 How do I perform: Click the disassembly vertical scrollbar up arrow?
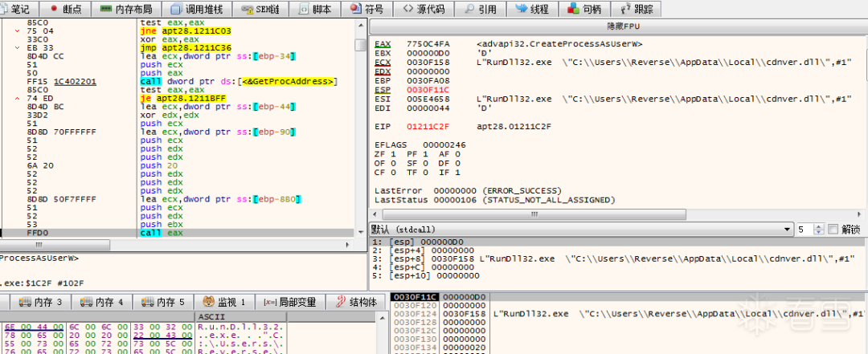[x=360, y=25]
